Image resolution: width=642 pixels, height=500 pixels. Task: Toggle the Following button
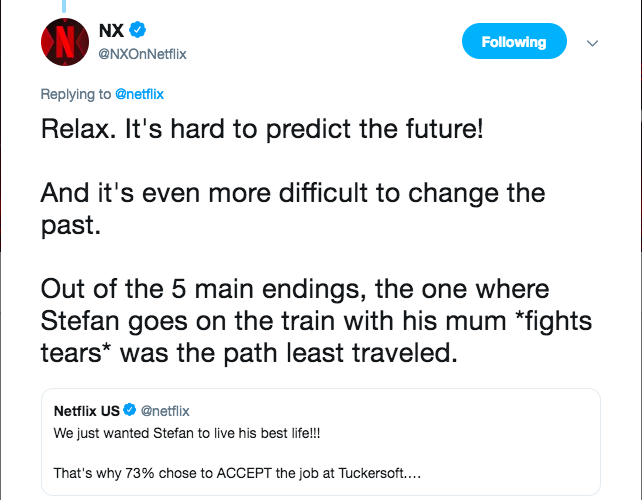coord(514,42)
